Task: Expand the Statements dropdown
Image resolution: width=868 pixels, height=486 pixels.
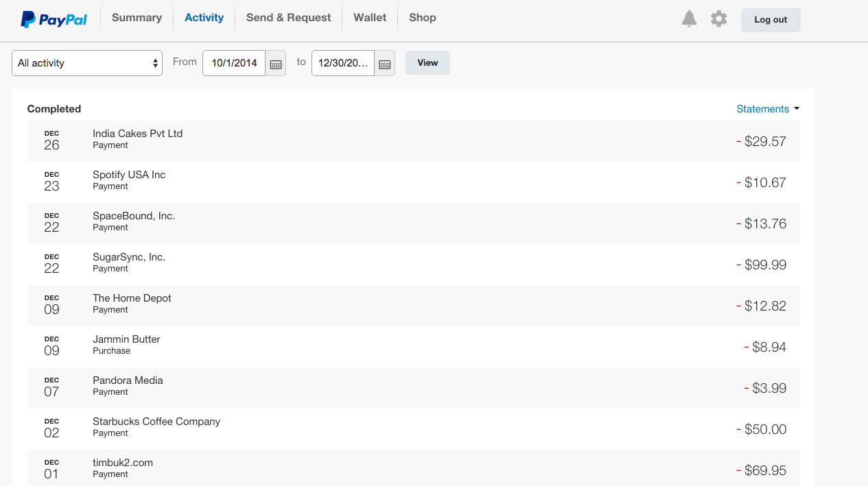Action: coord(767,109)
